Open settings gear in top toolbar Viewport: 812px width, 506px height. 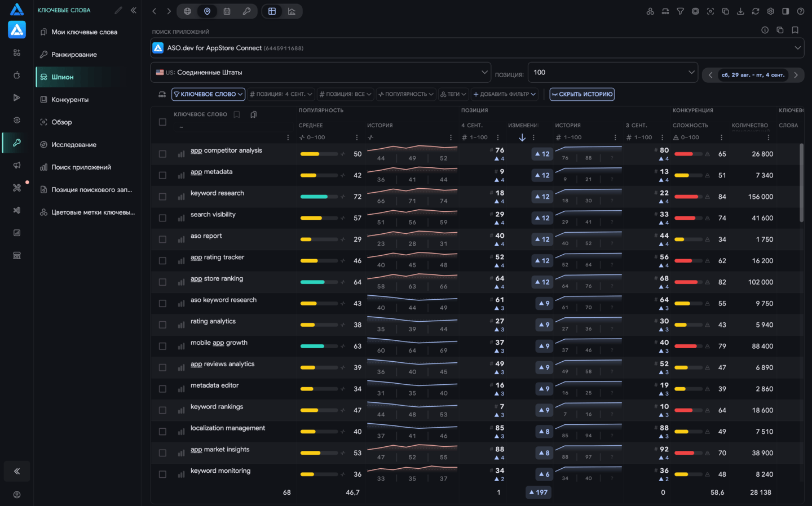(x=770, y=11)
